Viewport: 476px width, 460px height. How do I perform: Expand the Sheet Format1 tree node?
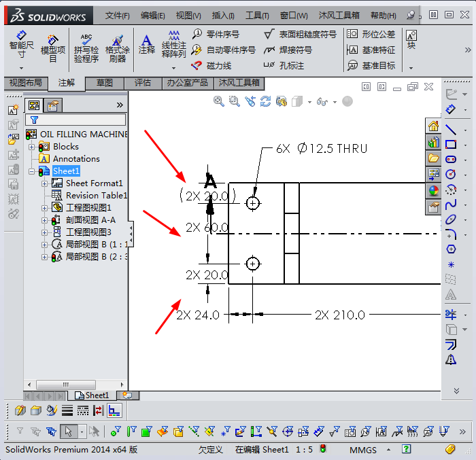[45, 183]
